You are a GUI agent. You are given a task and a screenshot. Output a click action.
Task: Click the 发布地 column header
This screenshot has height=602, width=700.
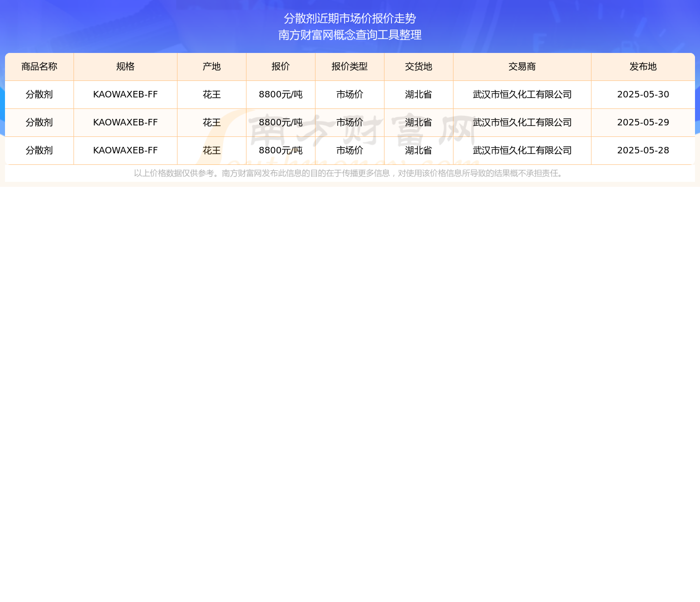[643, 67]
